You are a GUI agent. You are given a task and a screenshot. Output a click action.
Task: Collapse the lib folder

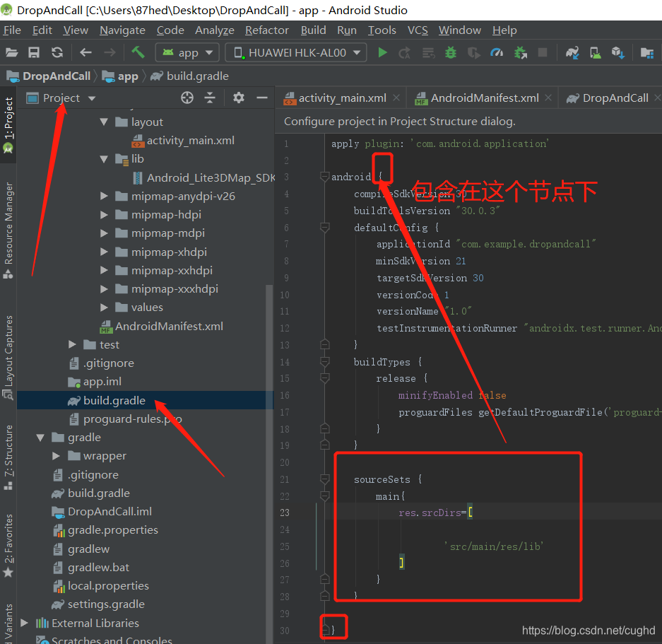pos(104,159)
